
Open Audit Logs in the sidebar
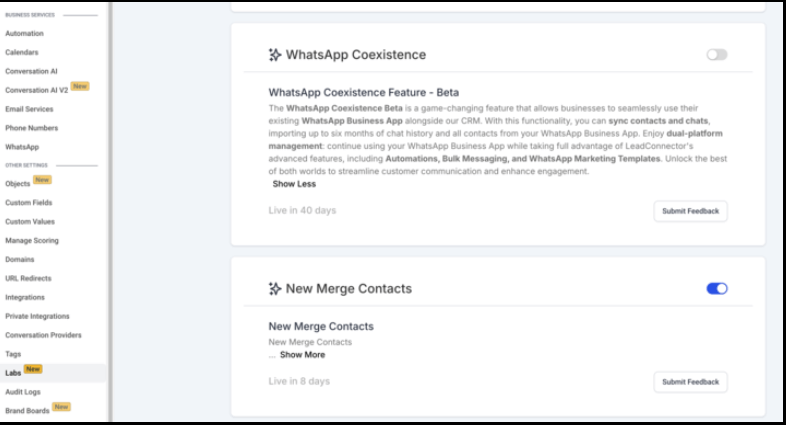click(x=23, y=392)
